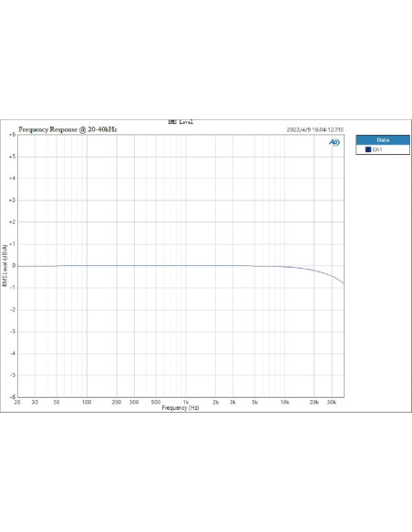Click the 1k tick on frequency axis
The height and width of the screenshot is (532, 412).
coord(186,402)
